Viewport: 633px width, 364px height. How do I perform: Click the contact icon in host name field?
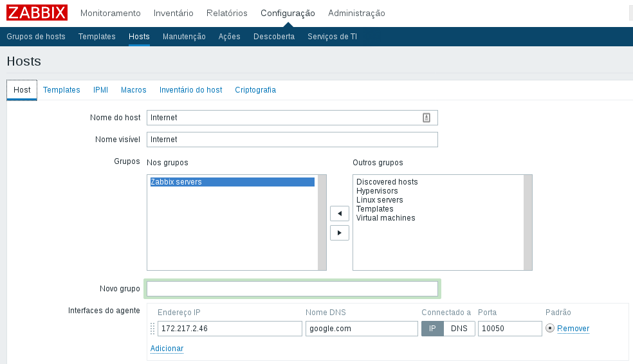tap(426, 118)
